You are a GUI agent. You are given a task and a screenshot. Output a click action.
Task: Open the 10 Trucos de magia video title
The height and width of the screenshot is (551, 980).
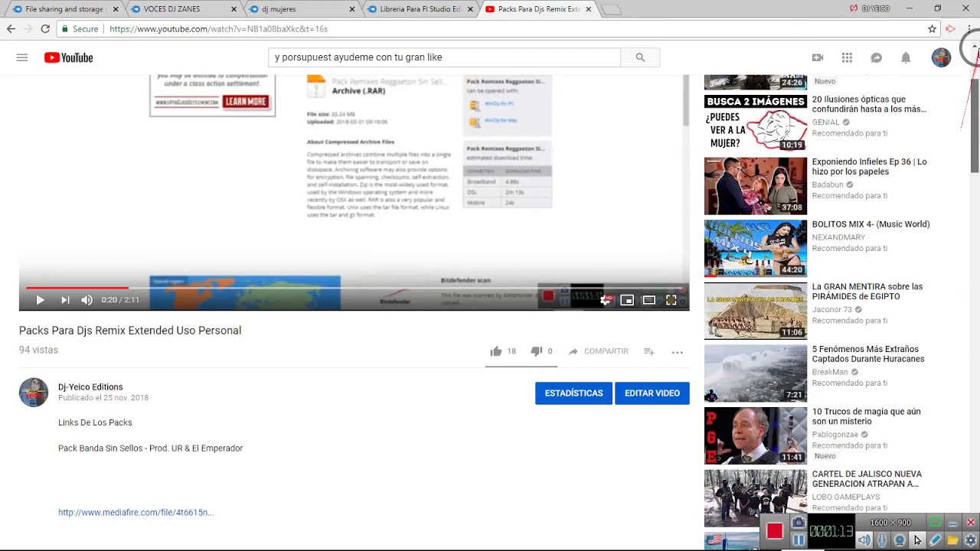point(866,416)
